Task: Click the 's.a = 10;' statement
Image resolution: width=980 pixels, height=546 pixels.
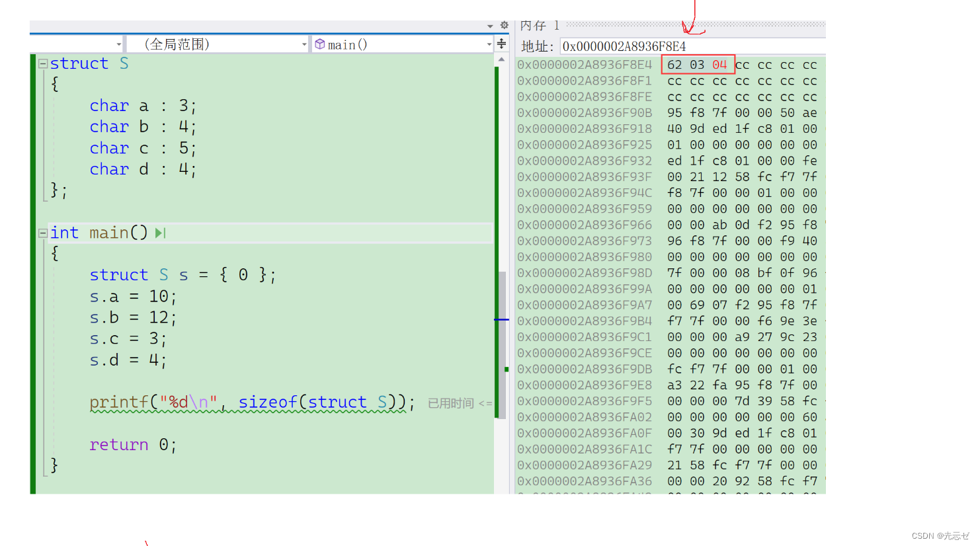Action: (x=133, y=297)
